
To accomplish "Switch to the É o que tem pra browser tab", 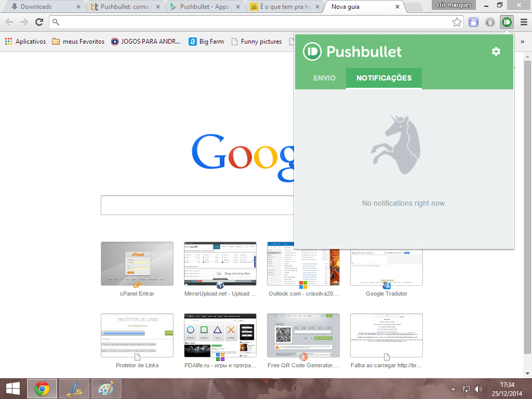I will 284,7.
